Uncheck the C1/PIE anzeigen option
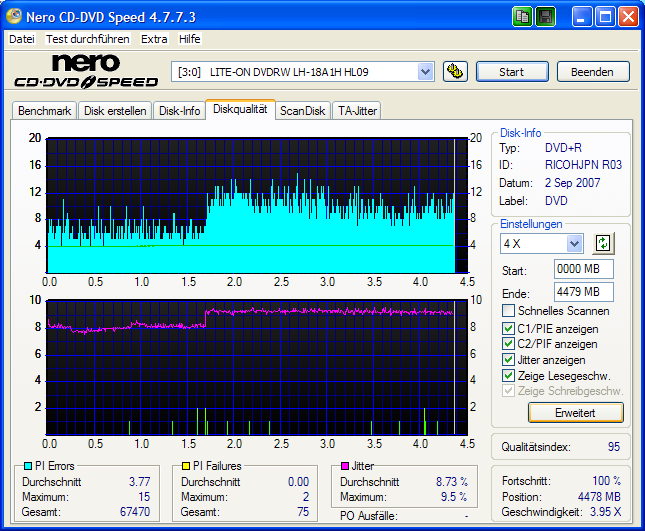Screen dimensions: 645x531 point(509,328)
